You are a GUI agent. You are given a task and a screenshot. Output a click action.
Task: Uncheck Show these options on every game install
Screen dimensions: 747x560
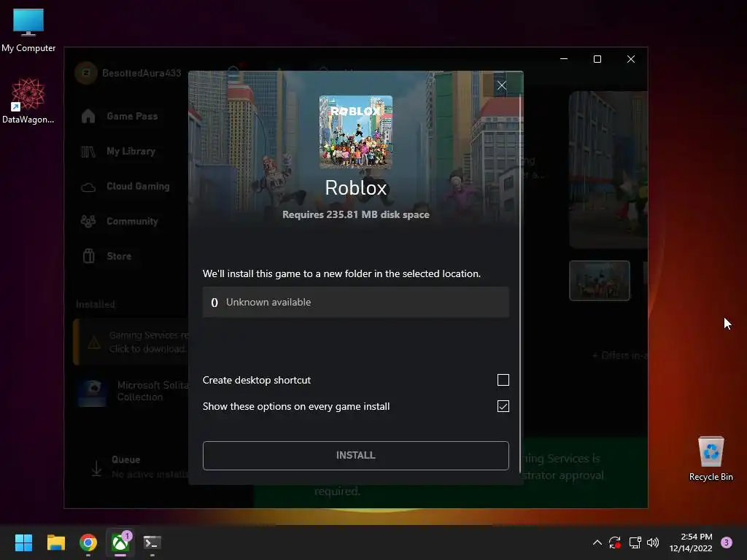(503, 406)
